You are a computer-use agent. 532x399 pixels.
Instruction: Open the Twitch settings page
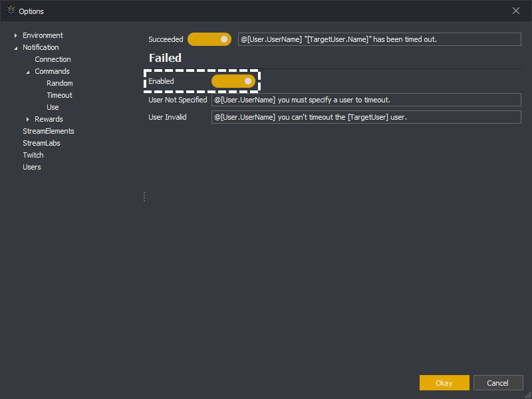(x=33, y=155)
